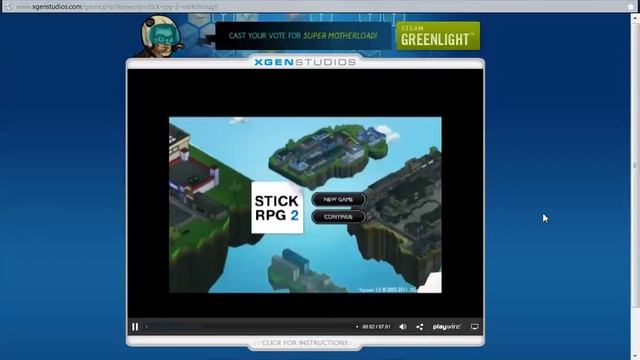The image size is (640, 360).
Task: Click the goggled pilot mascot icon
Action: pos(161,36)
